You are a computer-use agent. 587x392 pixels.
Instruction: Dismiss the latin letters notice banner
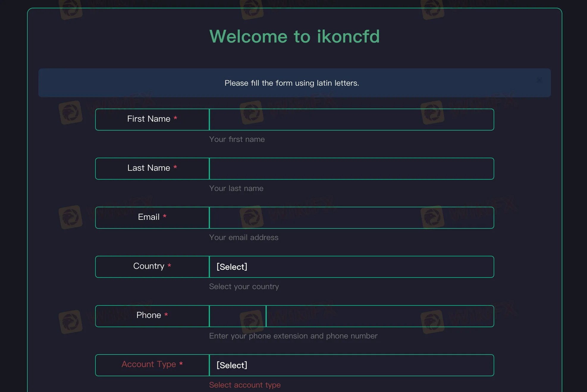tap(539, 80)
